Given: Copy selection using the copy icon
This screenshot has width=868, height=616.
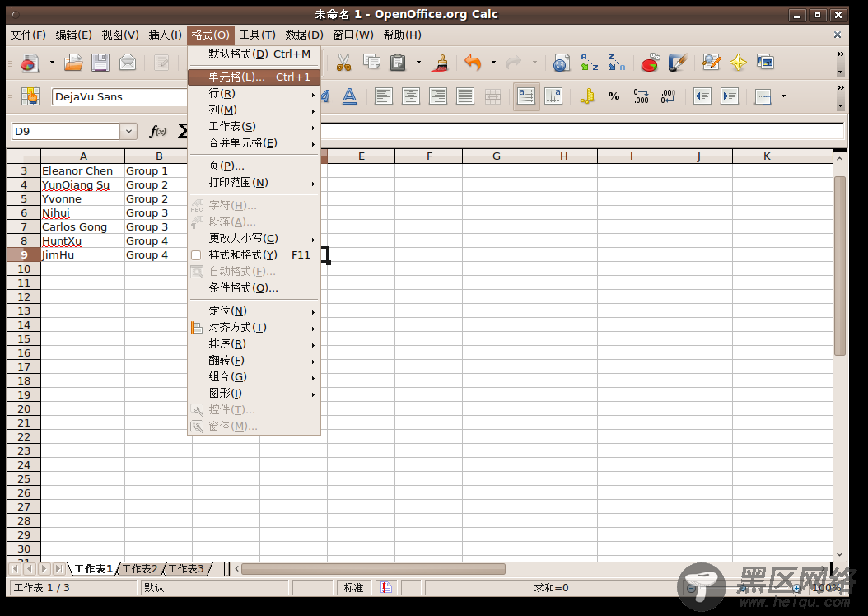Looking at the screenshot, I should (371, 63).
